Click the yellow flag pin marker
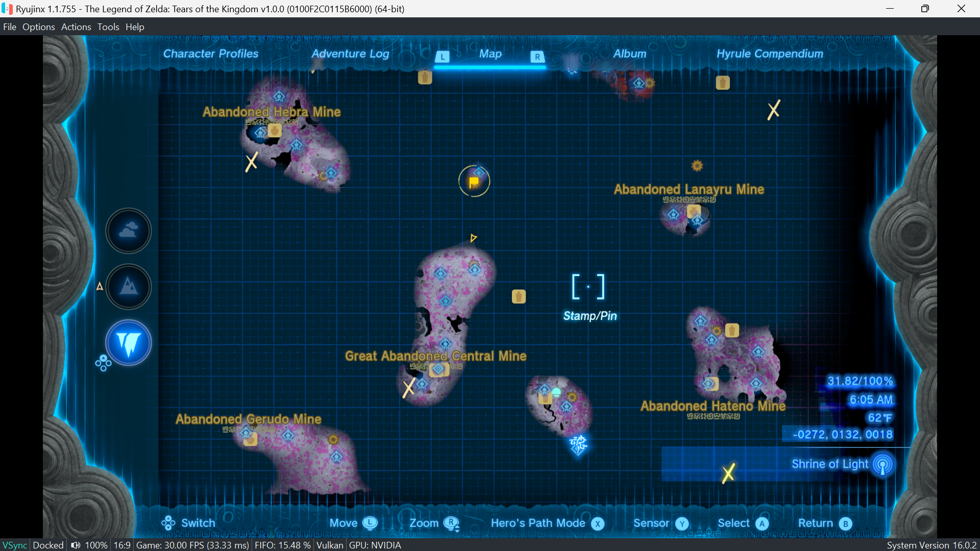 tap(474, 182)
